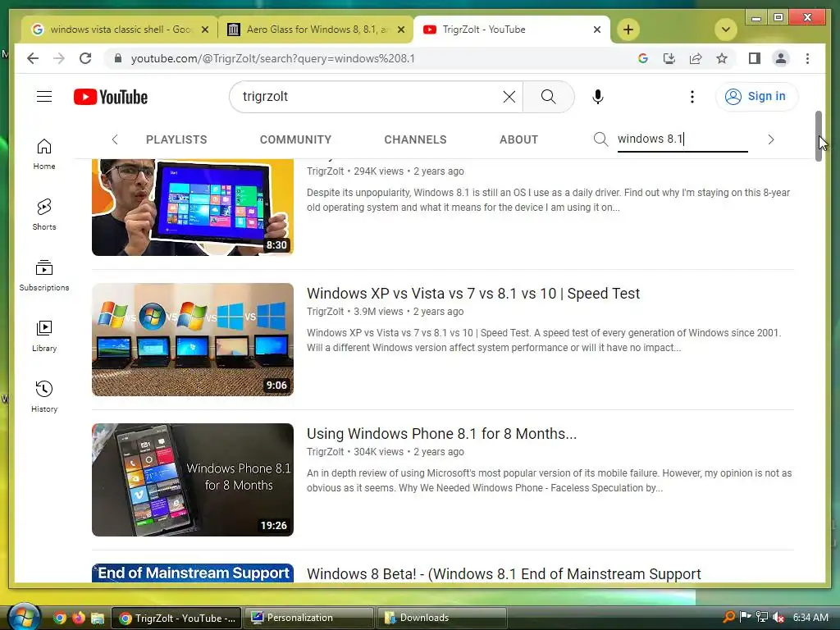The width and height of the screenshot is (840, 630).
Task: View site info via padlock icon
Action: (x=118, y=58)
